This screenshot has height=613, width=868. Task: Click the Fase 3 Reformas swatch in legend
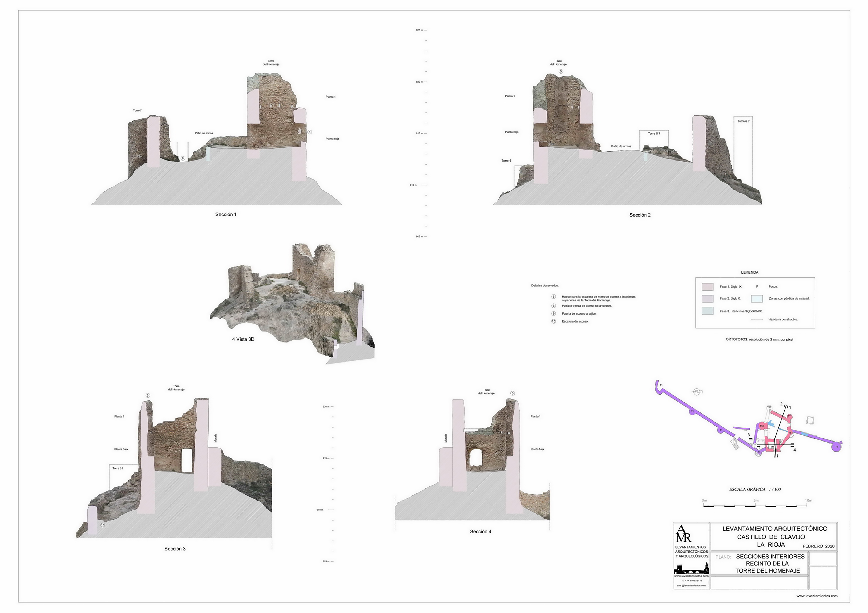(x=707, y=311)
